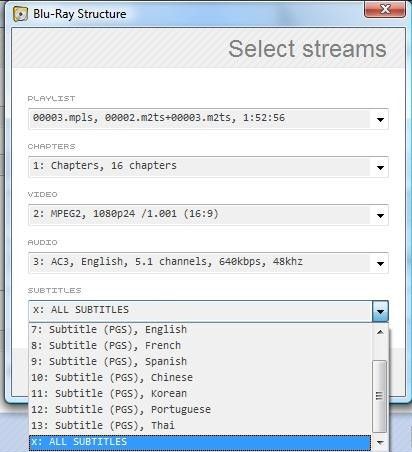Close the Blu-Ray Structure window
Viewport: 412px width, 452px height.
point(385,9)
